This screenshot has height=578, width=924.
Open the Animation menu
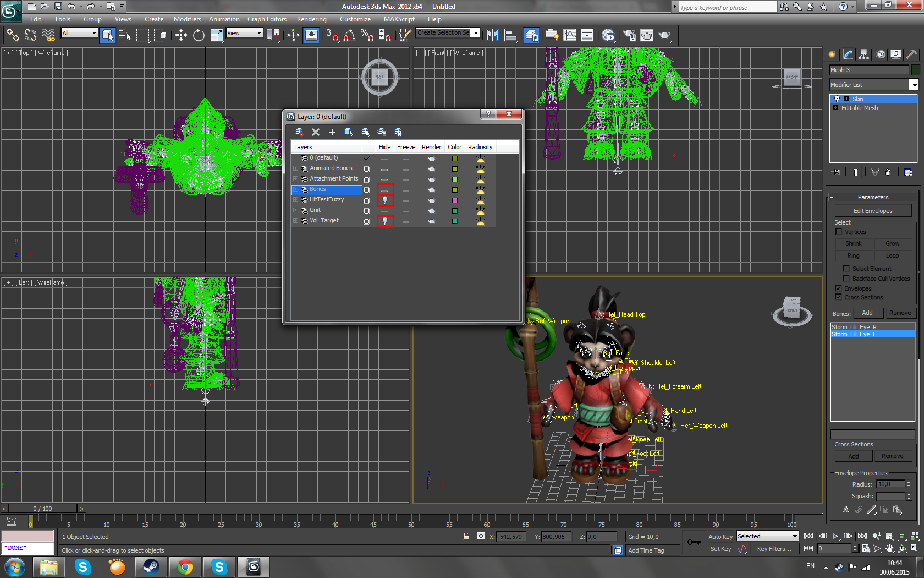(x=224, y=19)
